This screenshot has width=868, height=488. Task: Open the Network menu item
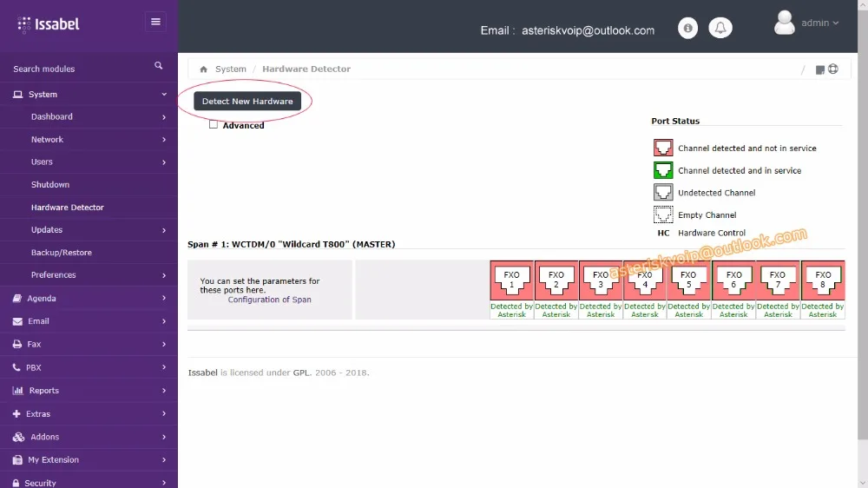coord(47,140)
